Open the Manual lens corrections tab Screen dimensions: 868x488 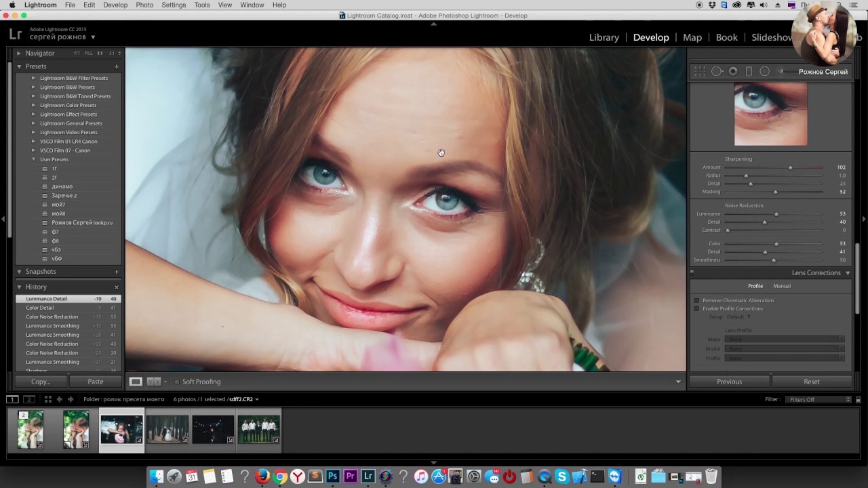(x=781, y=286)
